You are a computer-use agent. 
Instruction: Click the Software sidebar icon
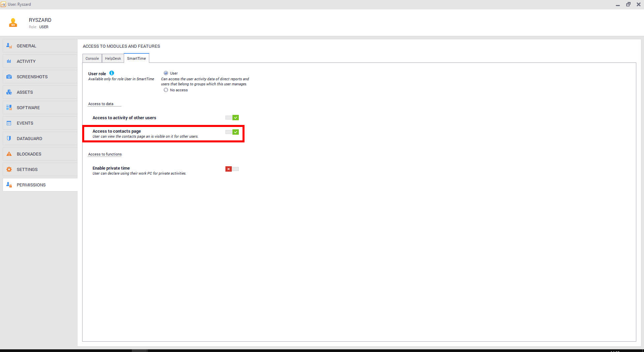[x=9, y=107]
